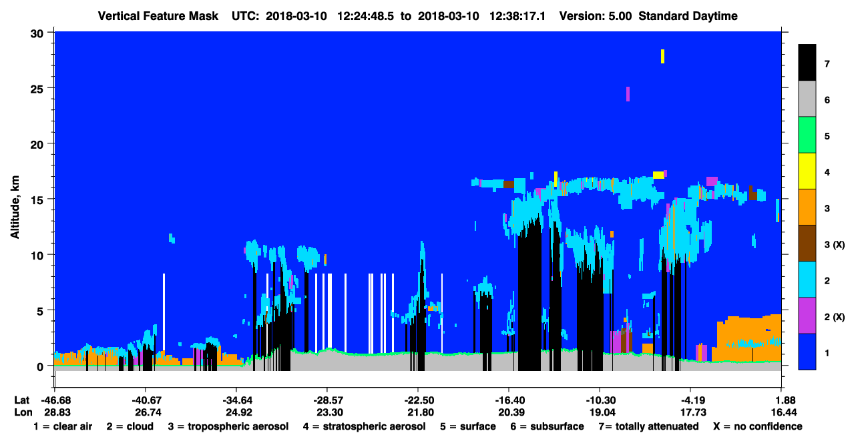
Task: Click latitude value '-22.50'
Action: [x=418, y=400]
